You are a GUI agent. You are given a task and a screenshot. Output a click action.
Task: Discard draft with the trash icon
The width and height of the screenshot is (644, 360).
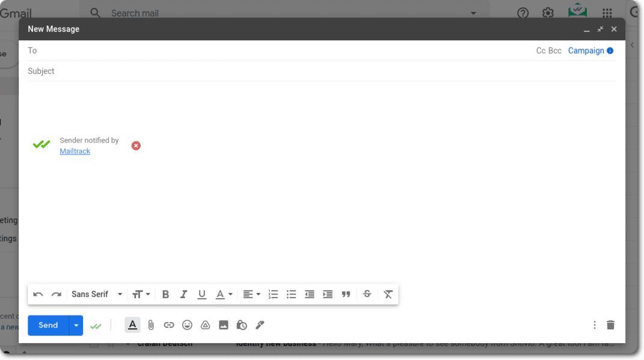(610, 325)
